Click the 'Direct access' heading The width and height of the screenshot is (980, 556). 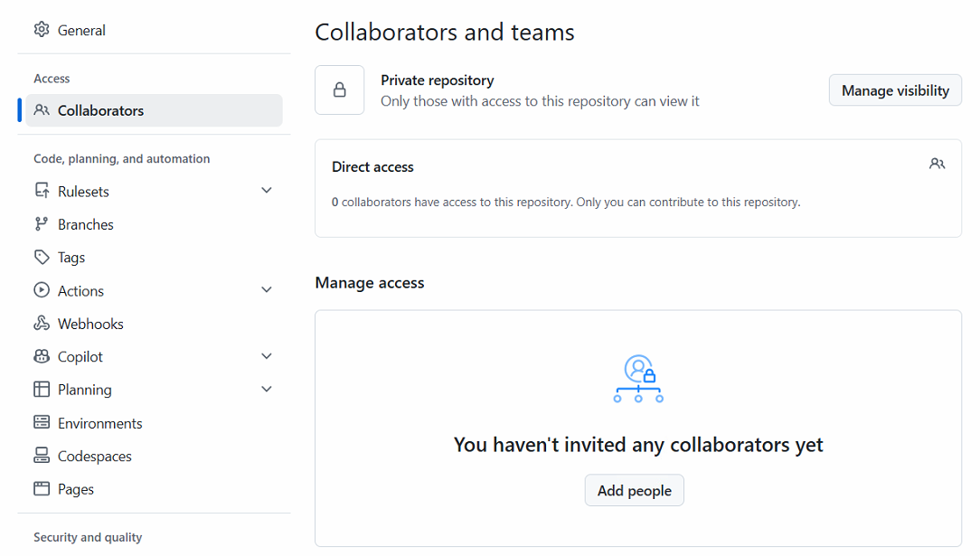(372, 166)
